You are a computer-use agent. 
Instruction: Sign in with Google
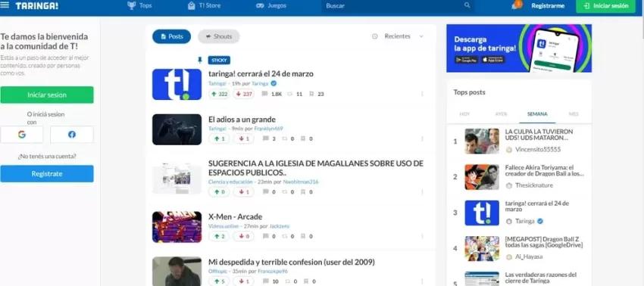tap(22, 135)
